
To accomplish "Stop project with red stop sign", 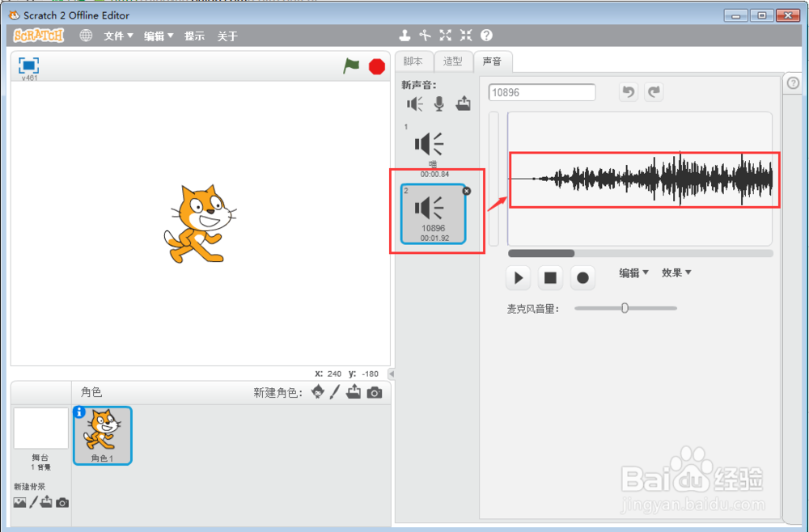I will [x=377, y=66].
